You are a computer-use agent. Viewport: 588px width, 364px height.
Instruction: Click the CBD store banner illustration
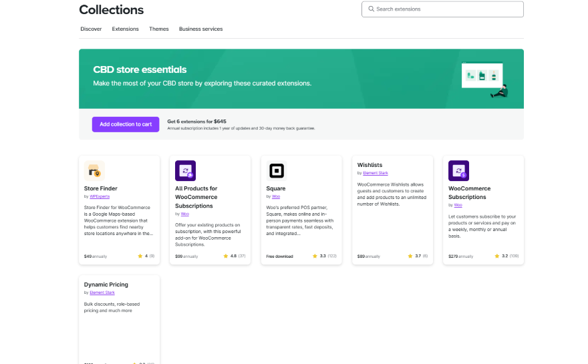(x=484, y=79)
